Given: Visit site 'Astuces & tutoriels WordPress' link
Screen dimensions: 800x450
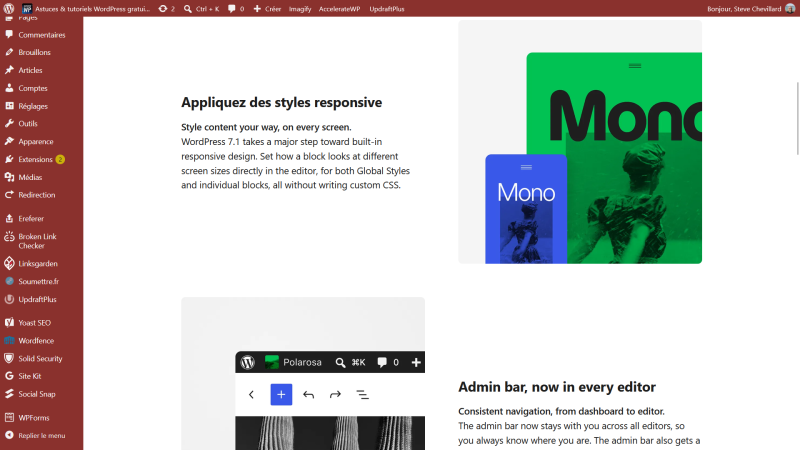Looking at the screenshot, I should [86, 9].
